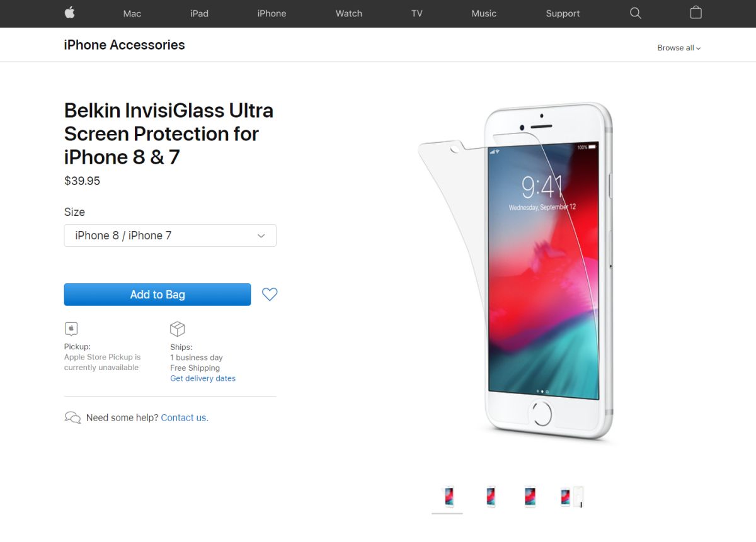This screenshot has height=542, width=756.
Task: Save item with the heart favorite icon
Action: click(270, 294)
